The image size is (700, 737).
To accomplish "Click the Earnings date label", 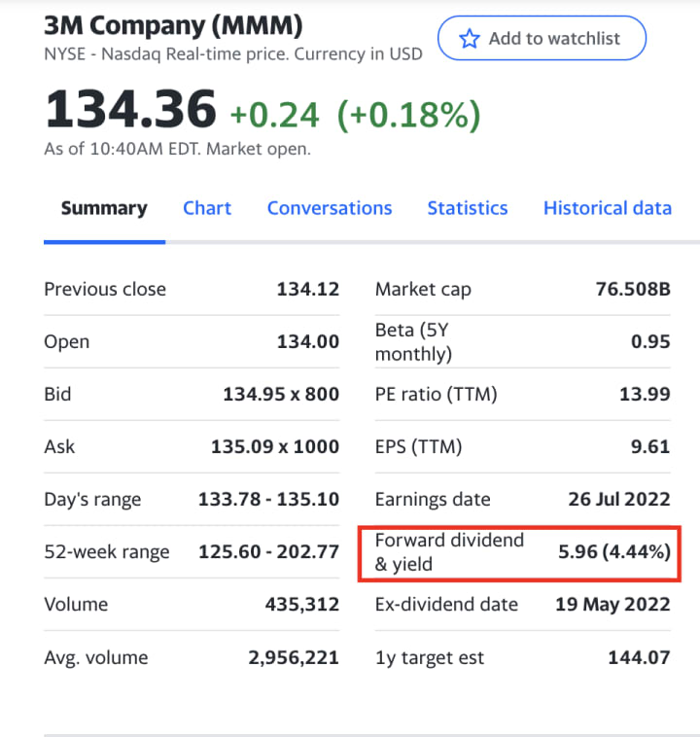I will click(433, 500).
